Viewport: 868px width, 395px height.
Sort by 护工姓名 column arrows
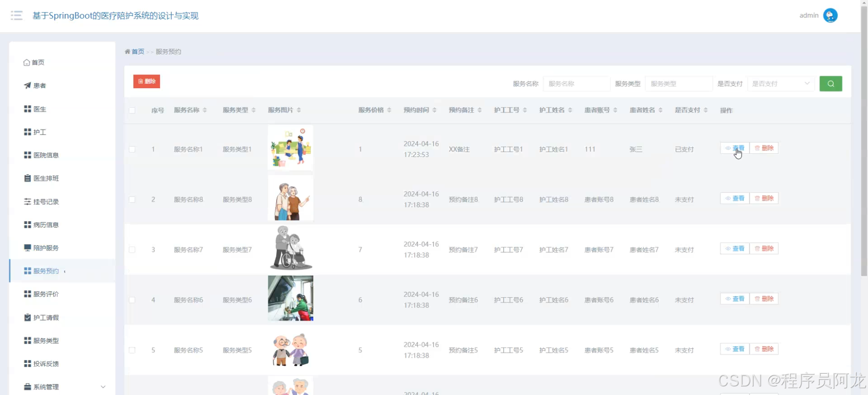point(570,110)
